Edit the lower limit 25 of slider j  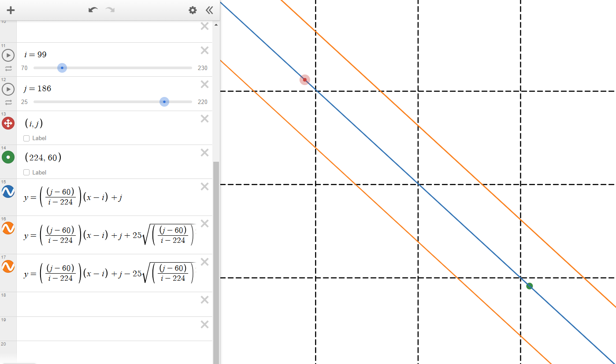coord(24,102)
